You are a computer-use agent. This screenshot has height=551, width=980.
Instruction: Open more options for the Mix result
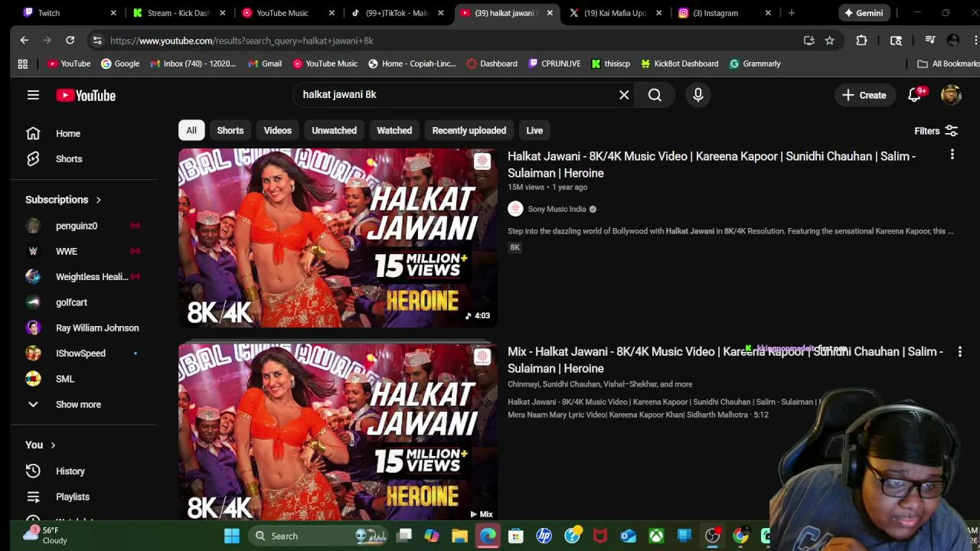tap(959, 351)
